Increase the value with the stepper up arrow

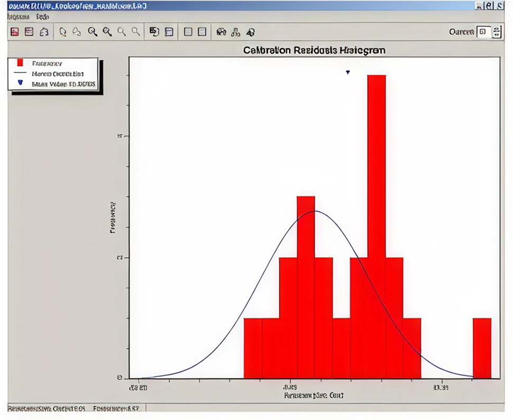[497, 29]
